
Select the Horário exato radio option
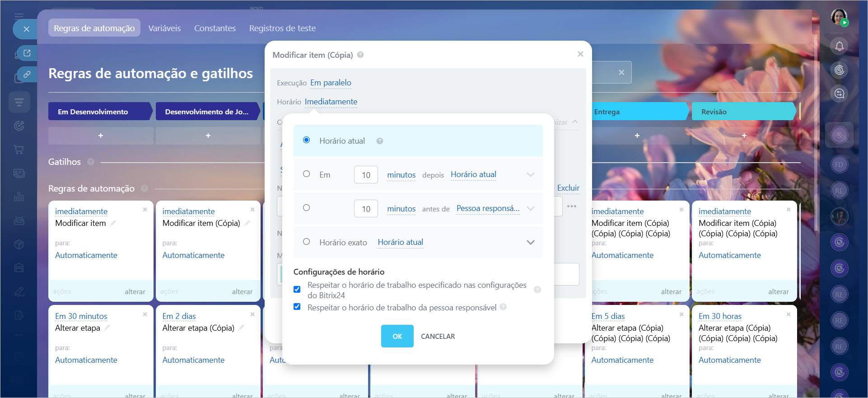(306, 242)
